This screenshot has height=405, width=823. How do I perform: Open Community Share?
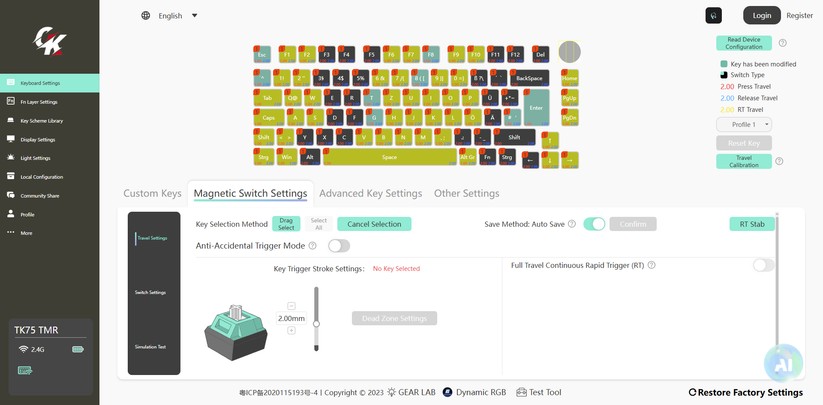click(x=49, y=196)
